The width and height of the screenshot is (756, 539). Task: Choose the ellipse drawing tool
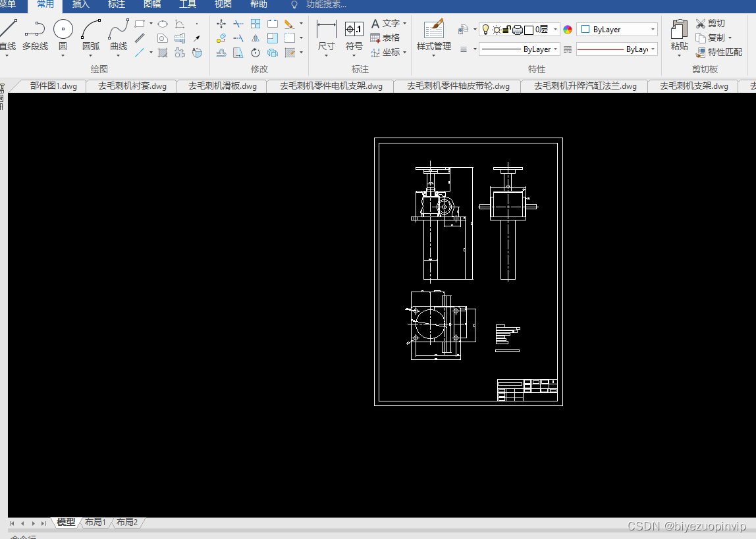(163, 24)
